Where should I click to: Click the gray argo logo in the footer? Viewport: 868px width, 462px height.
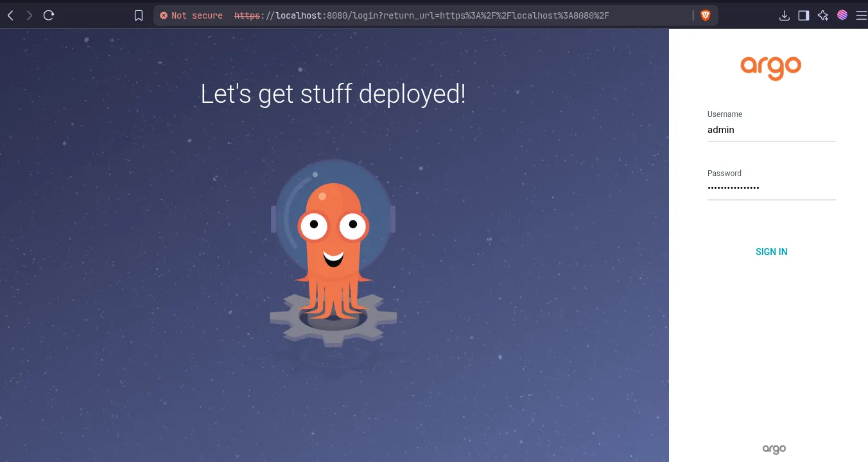(774, 449)
